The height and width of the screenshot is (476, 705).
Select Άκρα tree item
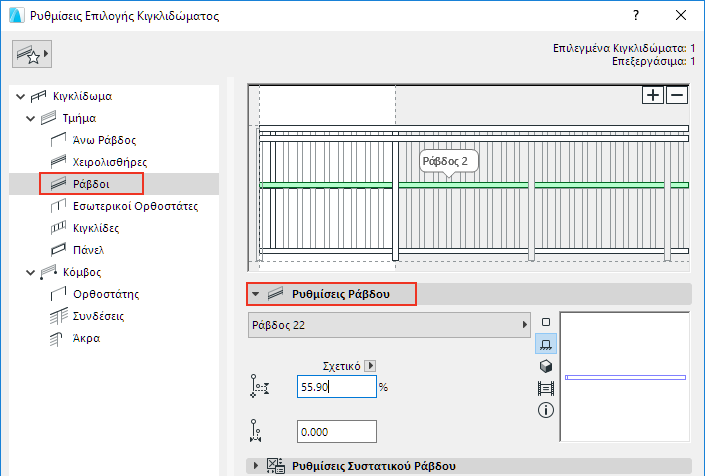(86, 338)
